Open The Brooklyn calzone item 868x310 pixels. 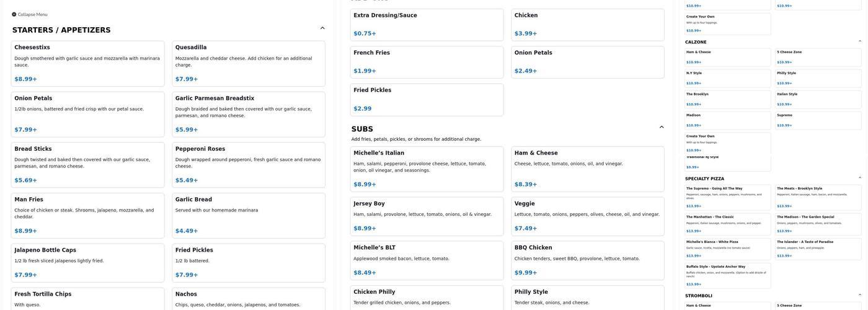click(728, 99)
